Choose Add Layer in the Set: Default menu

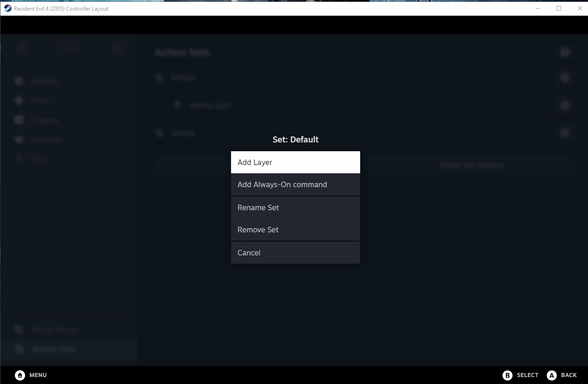(295, 162)
